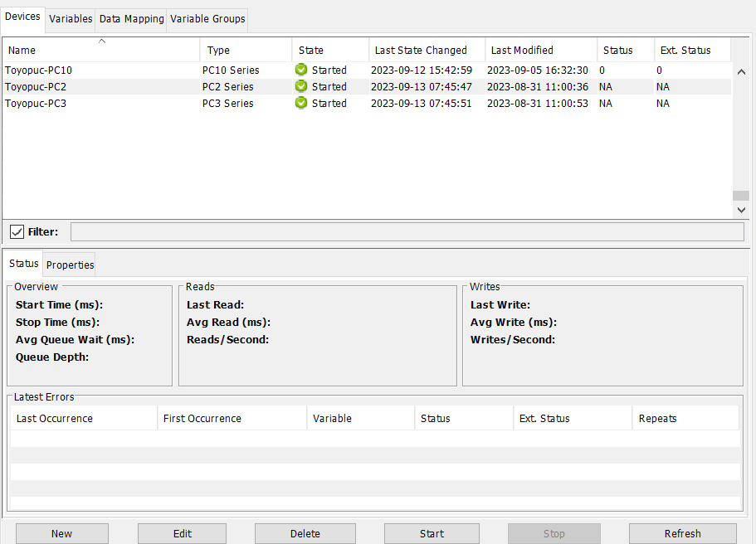Click the green Started icon for Toyopuc-PC3
This screenshot has height=544, width=756.
click(x=300, y=103)
